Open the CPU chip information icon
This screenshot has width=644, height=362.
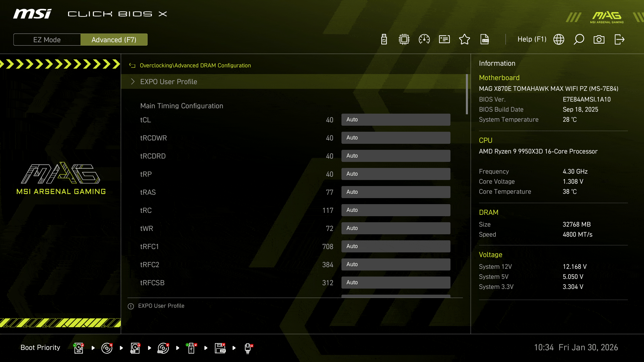(x=404, y=39)
